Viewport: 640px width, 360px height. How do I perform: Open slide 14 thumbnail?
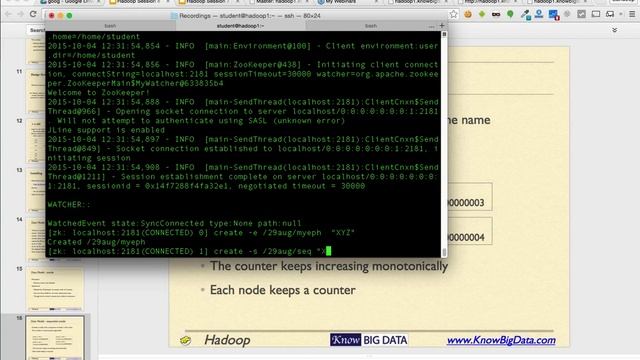37,240
